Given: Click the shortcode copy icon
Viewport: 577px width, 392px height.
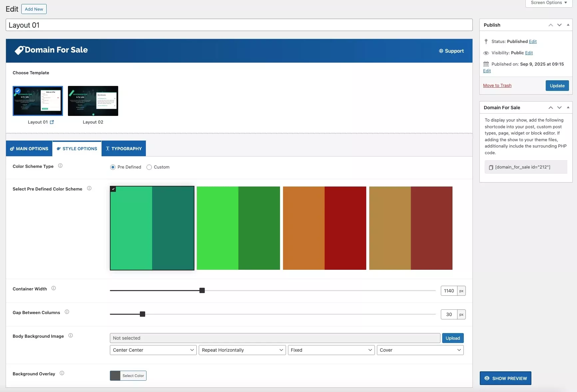Looking at the screenshot, I should coord(491,167).
